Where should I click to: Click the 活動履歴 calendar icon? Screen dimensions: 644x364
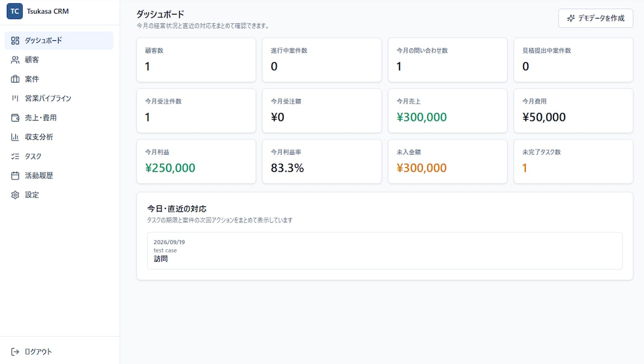point(15,175)
